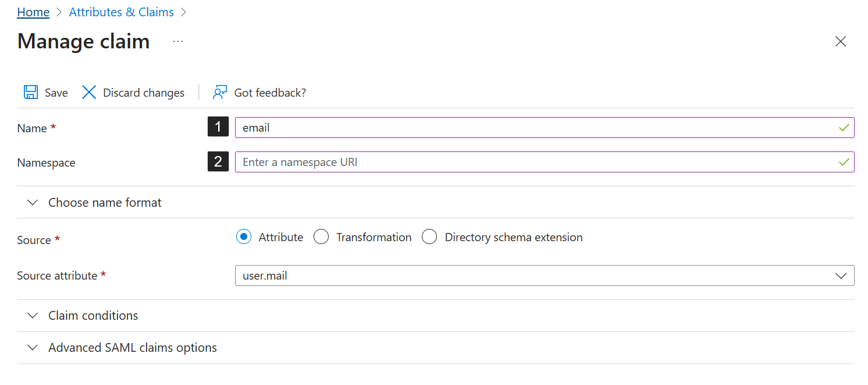This screenshot has height=385, width=868.
Task: Click the Got feedback person icon
Action: point(219,93)
